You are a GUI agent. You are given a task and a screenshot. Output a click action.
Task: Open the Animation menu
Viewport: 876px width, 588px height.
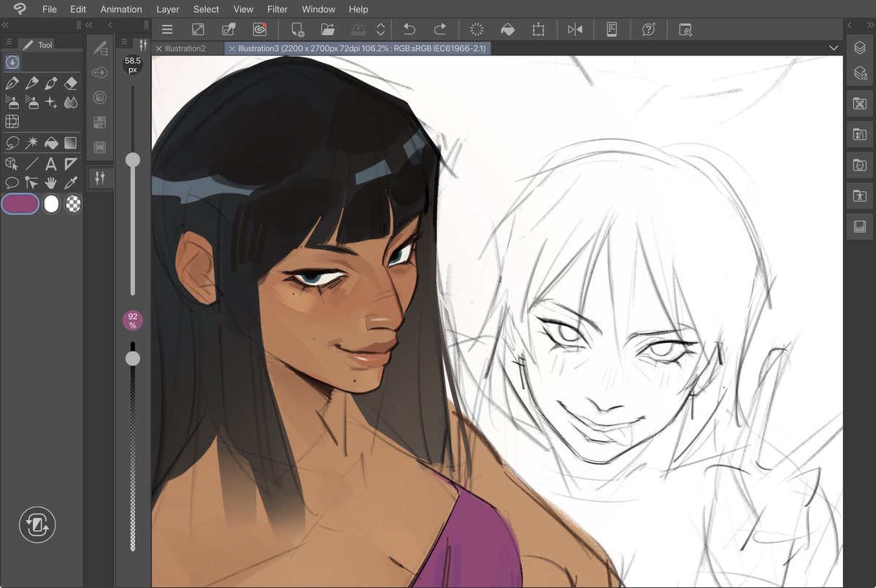[121, 9]
